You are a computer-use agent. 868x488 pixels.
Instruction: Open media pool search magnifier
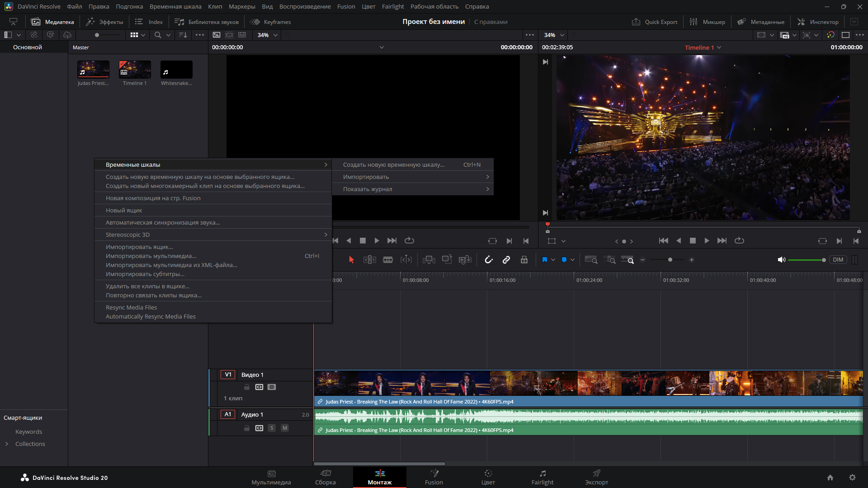coord(158,35)
